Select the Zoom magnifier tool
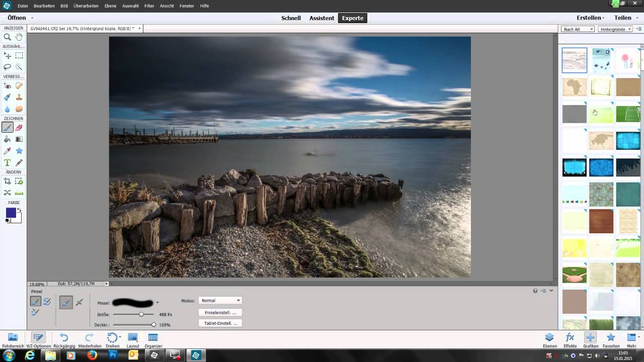Viewport: 644px width, 362px height. coord(8,37)
